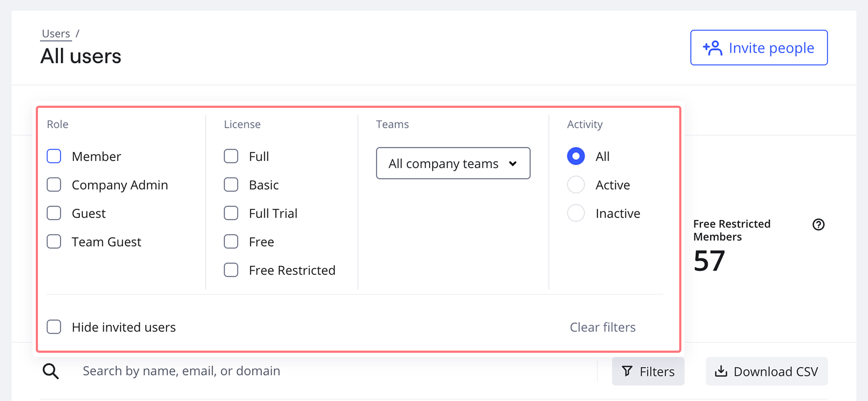Tick the Guest role checkbox
Viewport: 868px width, 401px height.
pyautogui.click(x=54, y=214)
